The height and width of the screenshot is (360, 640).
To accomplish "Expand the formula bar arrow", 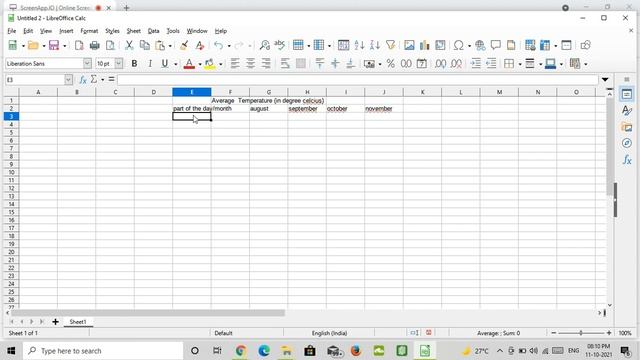I will [605, 80].
